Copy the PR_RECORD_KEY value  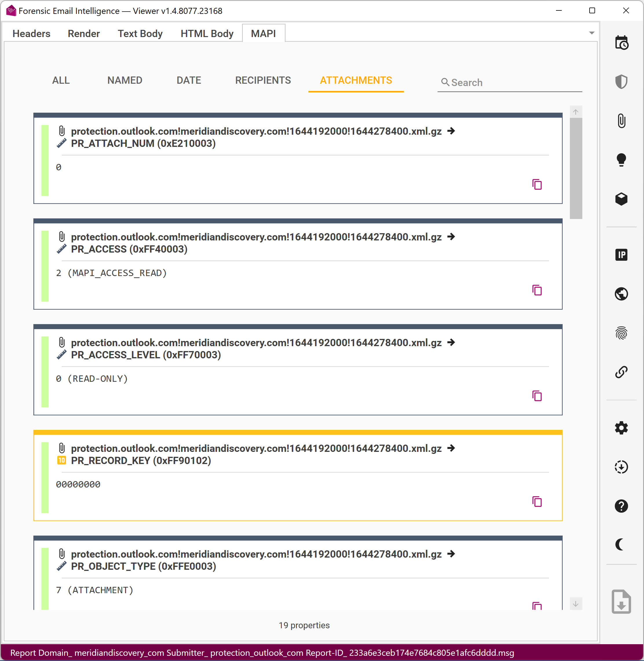pyautogui.click(x=537, y=502)
